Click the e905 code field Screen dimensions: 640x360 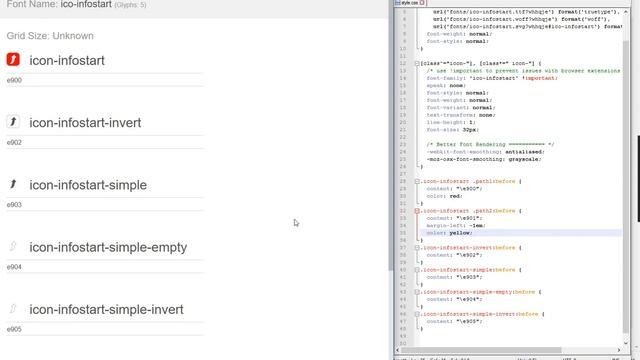pyautogui.click(x=104, y=329)
